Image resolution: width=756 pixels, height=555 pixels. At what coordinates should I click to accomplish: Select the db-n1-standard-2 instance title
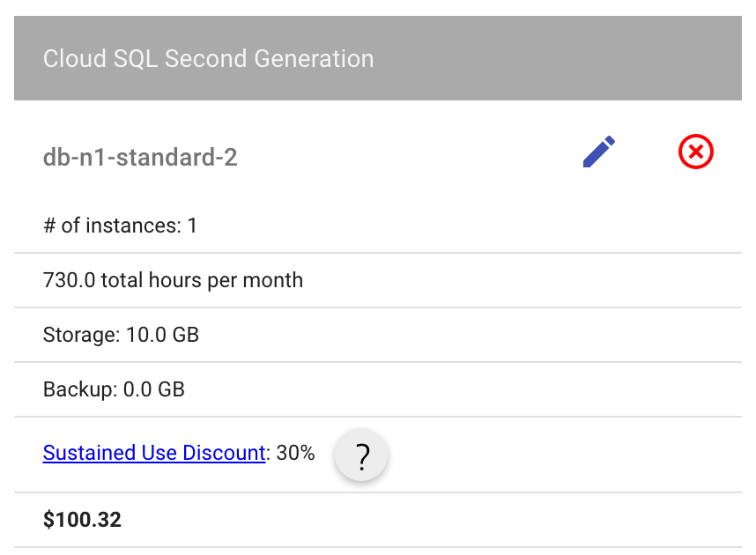click(x=140, y=158)
